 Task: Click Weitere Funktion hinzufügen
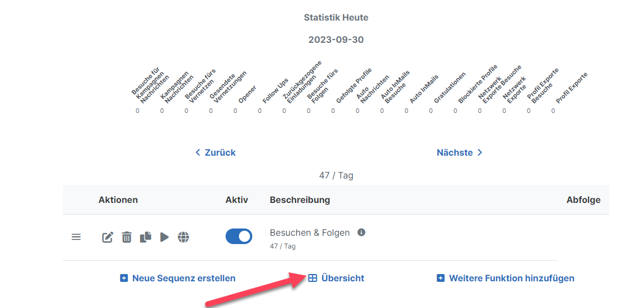506,278
